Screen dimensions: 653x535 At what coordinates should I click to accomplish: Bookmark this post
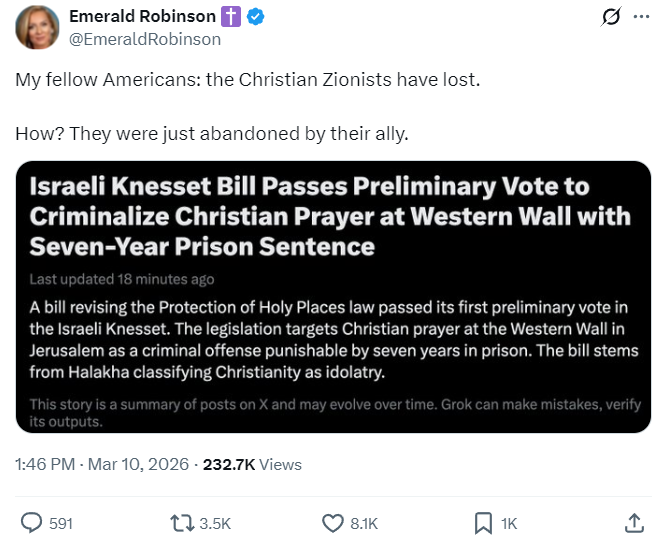tap(482, 522)
